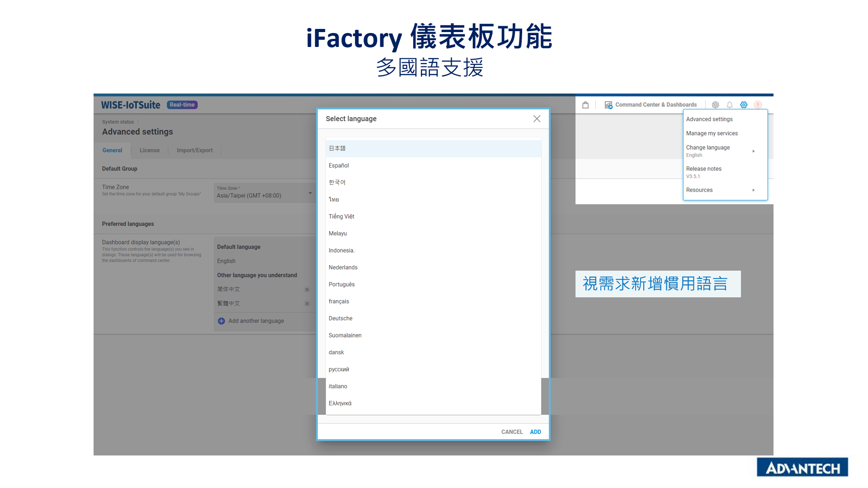Click the ADD button in the dialog
The width and height of the screenshot is (868, 488).
pyautogui.click(x=535, y=432)
